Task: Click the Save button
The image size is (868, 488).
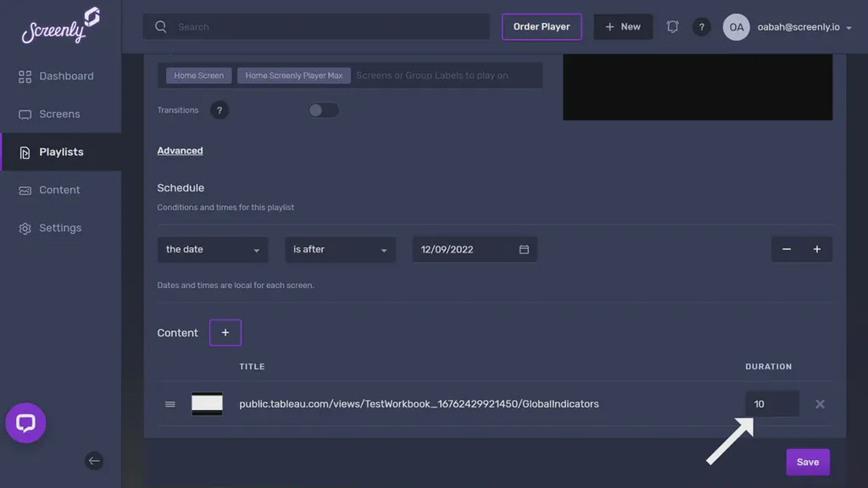Action: (x=807, y=462)
